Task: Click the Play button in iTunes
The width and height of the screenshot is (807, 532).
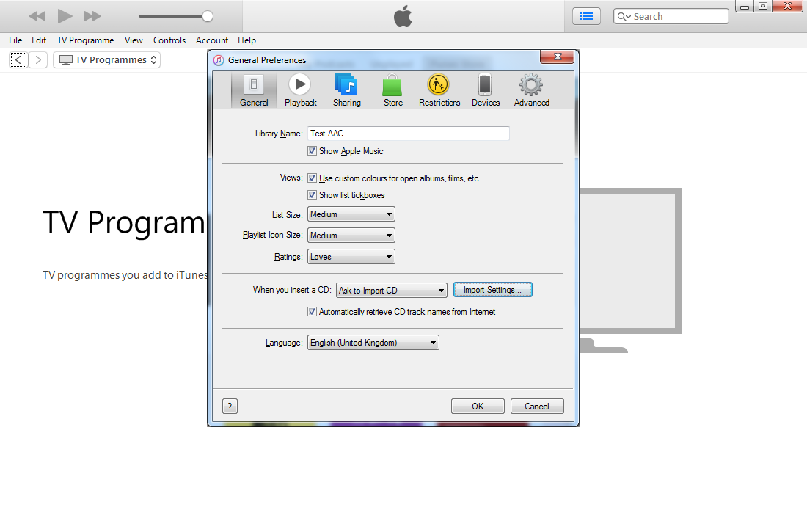Action: pos(65,16)
